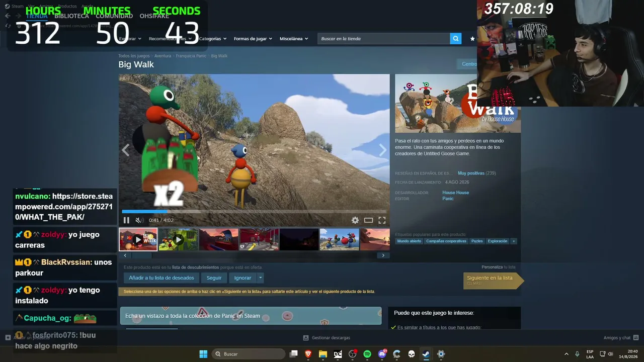This screenshot has width=644, height=362.
Task: Open the Miscelánea dropdown
Action: [x=294, y=39]
